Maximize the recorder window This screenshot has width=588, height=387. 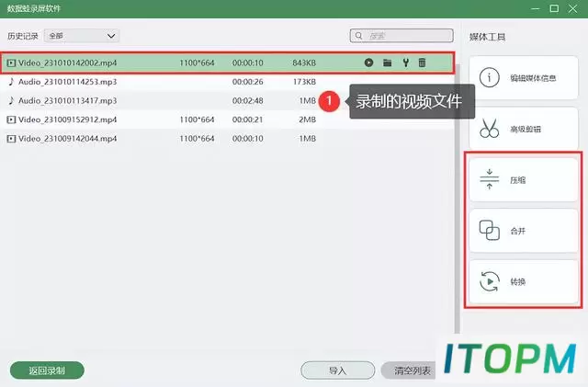[x=554, y=8]
